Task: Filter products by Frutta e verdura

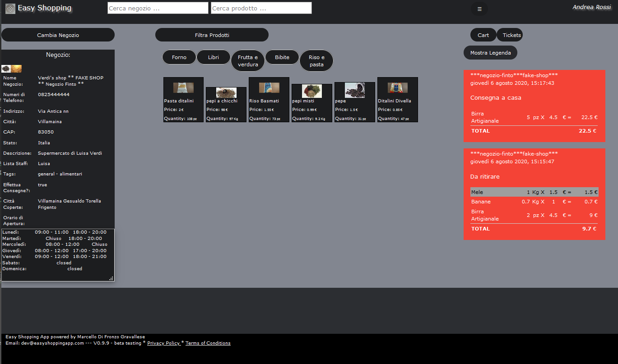Action: tap(248, 61)
